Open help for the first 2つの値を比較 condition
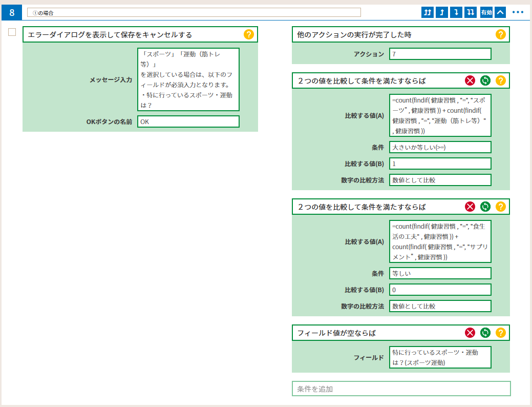 coord(500,80)
